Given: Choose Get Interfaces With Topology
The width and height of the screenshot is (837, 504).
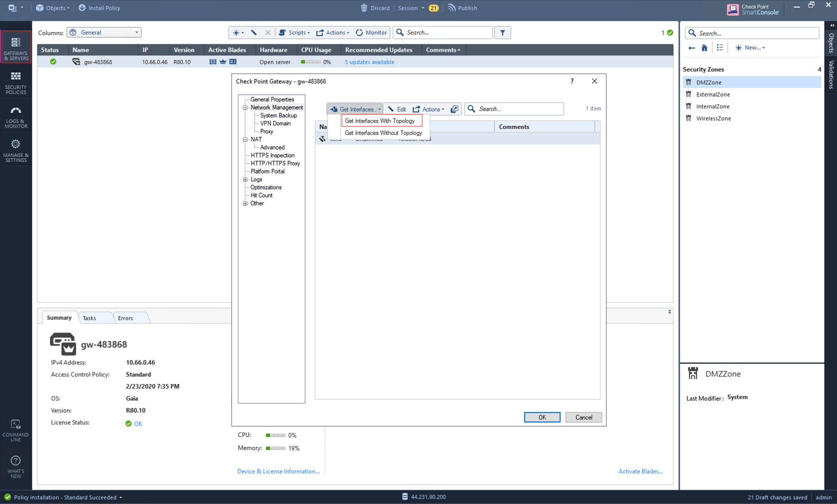Looking at the screenshot, I should click(380, 121).
